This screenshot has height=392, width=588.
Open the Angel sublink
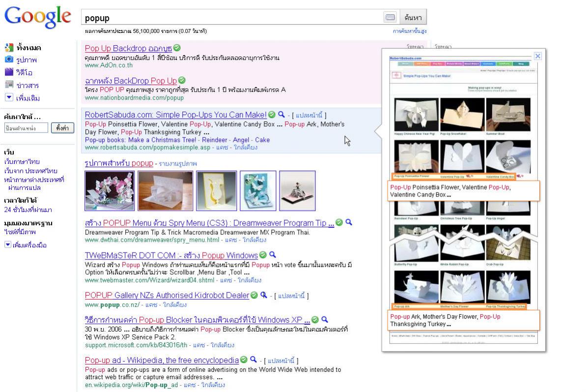(241, 140)
